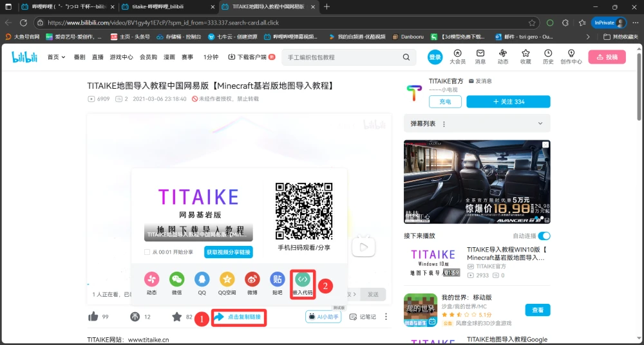Share to Weibo (微博) via its icon

[x=252, y=279]
